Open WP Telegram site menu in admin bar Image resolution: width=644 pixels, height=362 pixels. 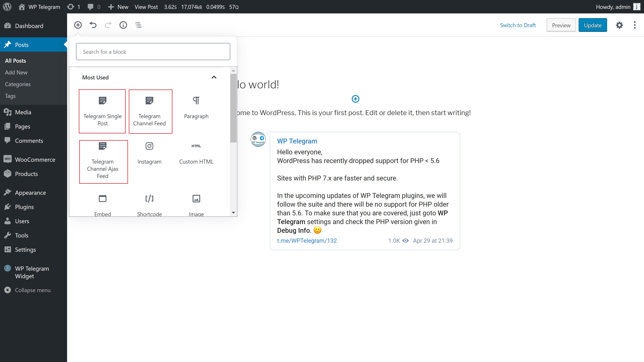(x=39, y=7)
